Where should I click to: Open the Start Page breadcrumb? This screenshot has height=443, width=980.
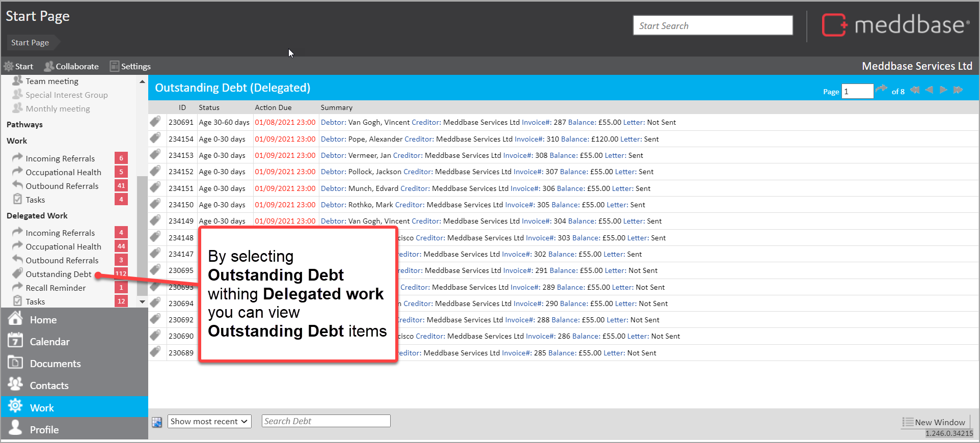(x=30, y=43)
